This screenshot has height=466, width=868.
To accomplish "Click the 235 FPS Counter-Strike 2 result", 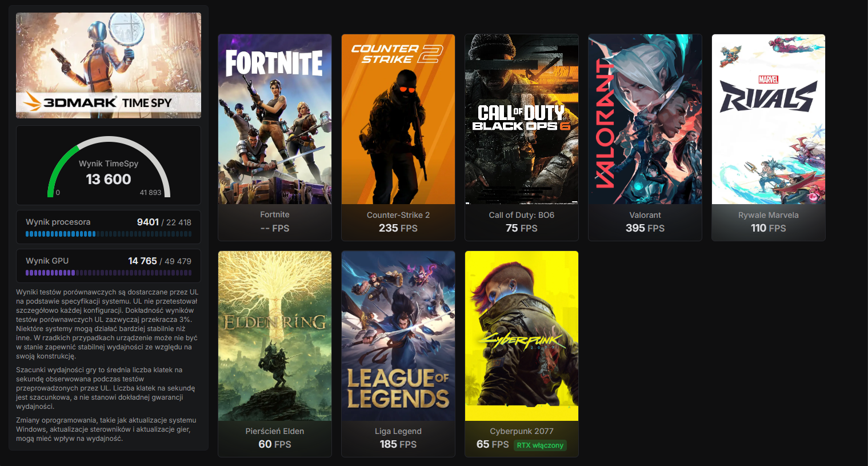I will click(398, 228).
